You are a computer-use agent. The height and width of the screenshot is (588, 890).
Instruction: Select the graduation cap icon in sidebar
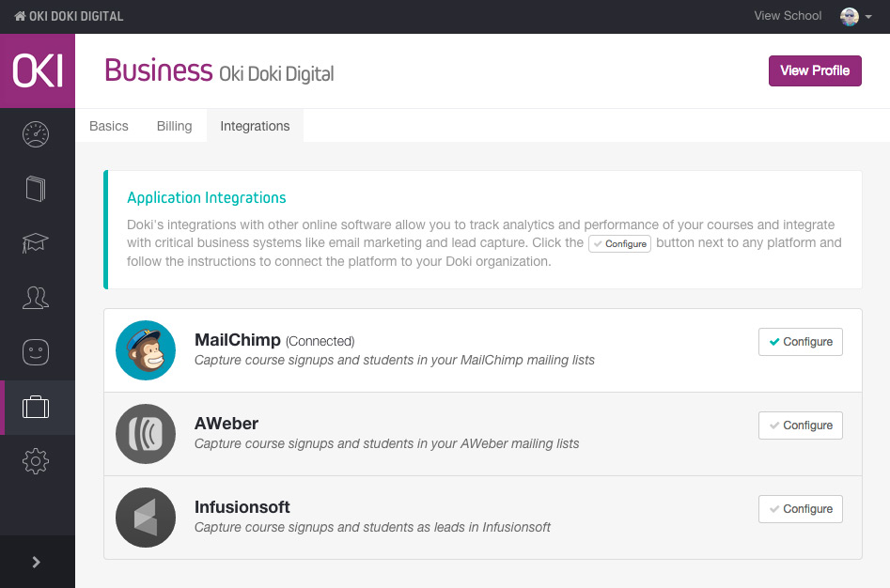[36, 242]
